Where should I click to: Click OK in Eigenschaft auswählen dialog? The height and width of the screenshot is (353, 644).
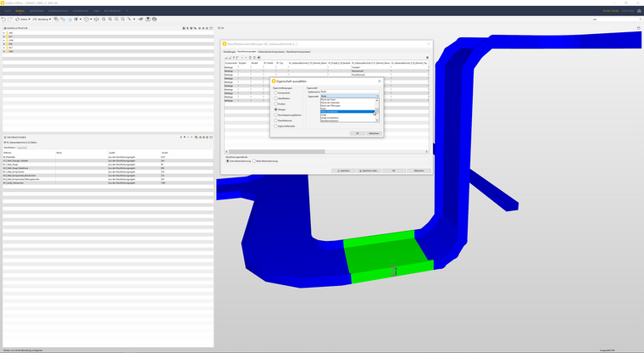tap(358, 133)
